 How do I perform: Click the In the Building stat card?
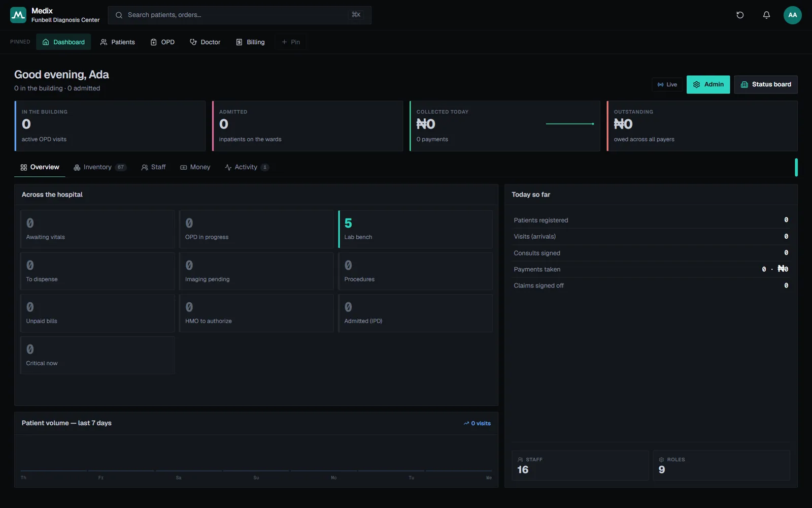110,126
